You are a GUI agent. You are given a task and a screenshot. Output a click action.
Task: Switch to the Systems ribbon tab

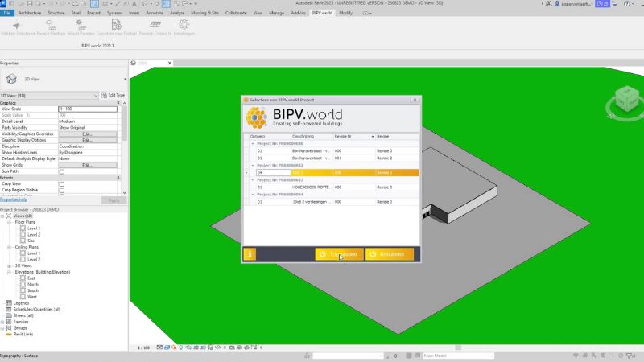click(x=114, y=13)
